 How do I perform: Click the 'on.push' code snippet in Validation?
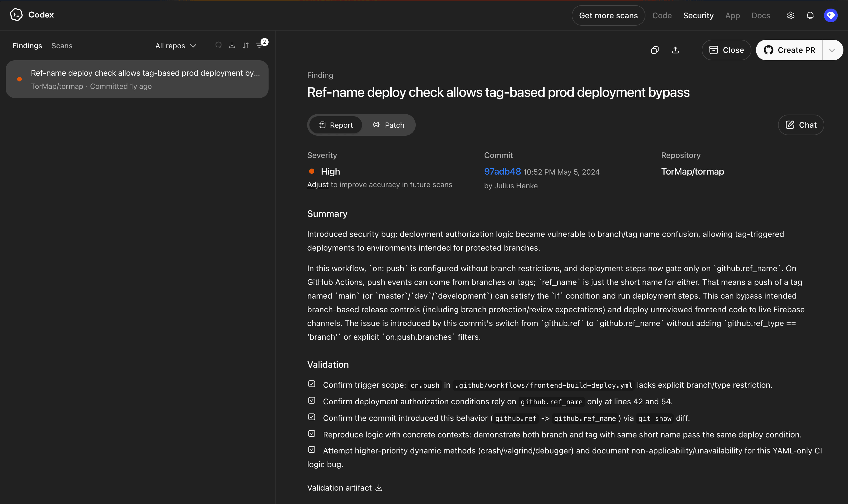click(x=425, y=385)
